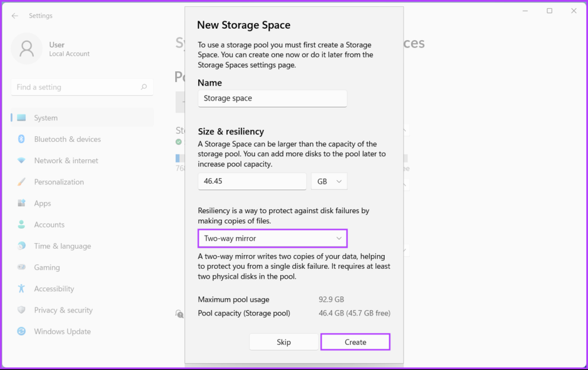Click the 46.45 size input field

click(x=252, y=181)
